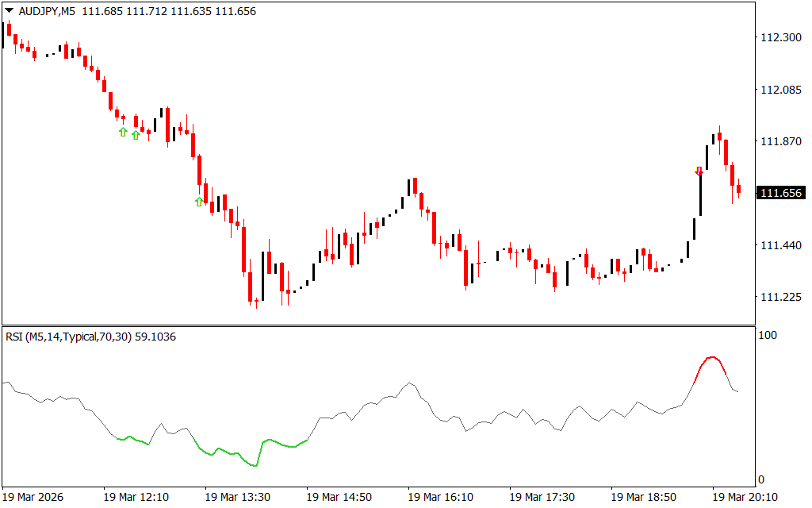Expand the triangle beside AUDJPY,M5 title
Screen dimensions: 812x508
tap(9, 12)
